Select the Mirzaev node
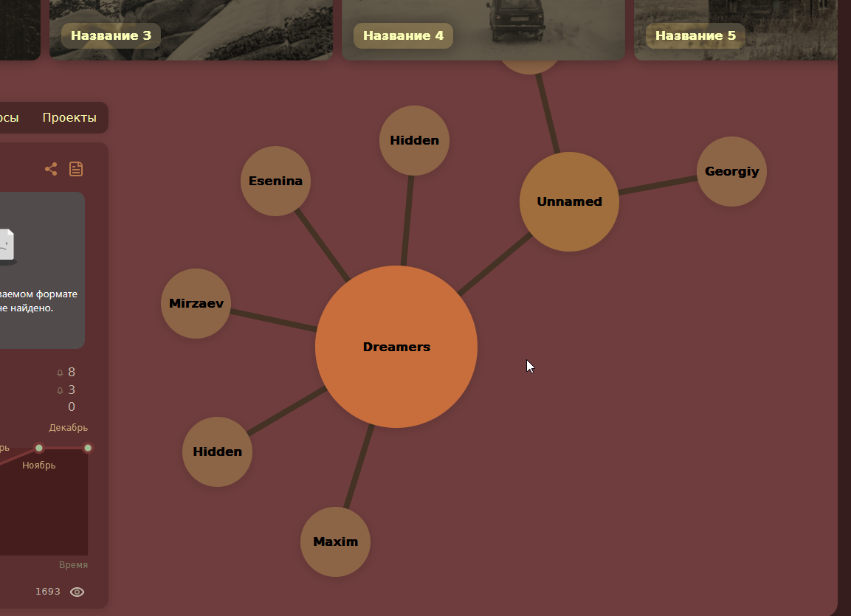The image size is (851, 616). click(196, 303)
